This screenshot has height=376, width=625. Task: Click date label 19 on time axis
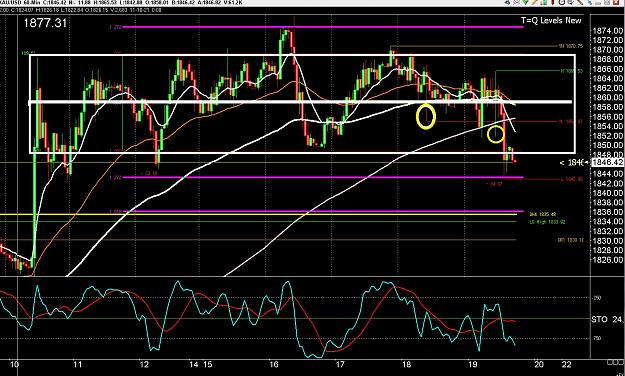click(473, 365)
